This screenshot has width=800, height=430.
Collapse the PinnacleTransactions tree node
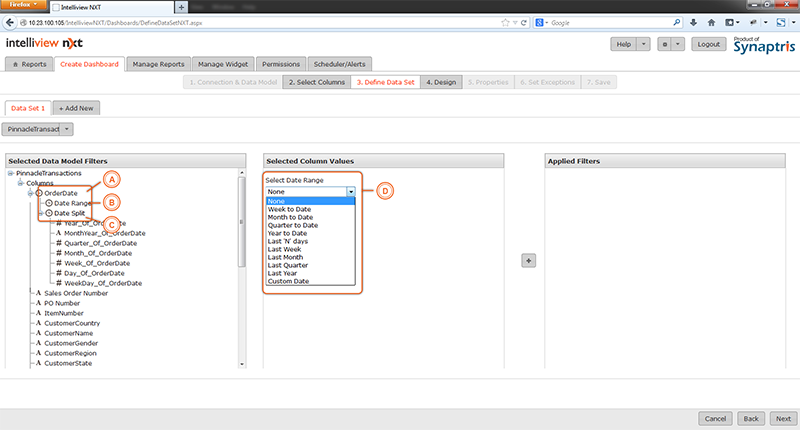11,173
